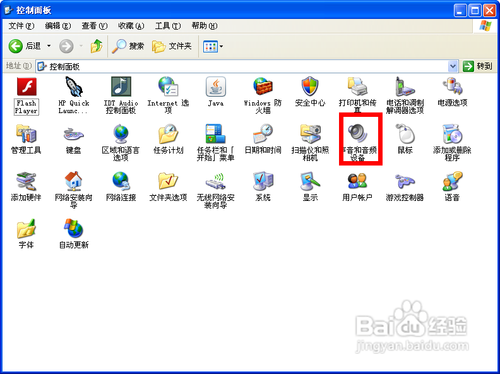
Task: Open 声音和音频设备 speaker icon
Action: coord(357,133)
